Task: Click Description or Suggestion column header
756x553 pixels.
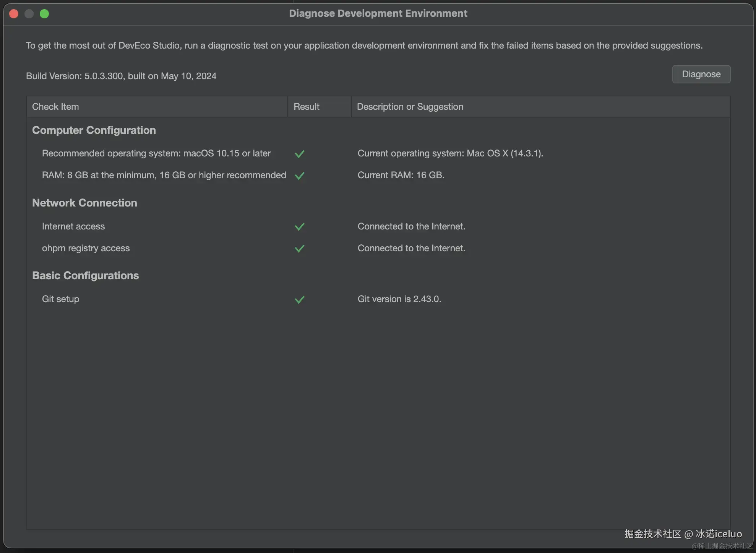Action: (410, 107)
